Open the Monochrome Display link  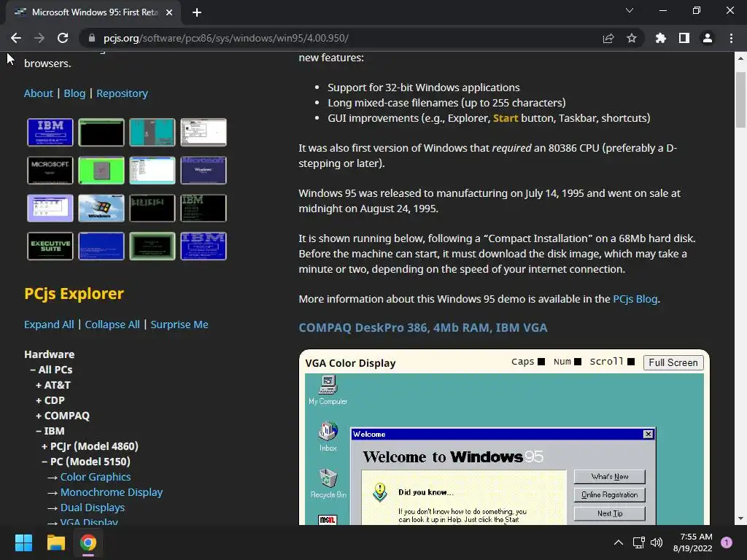coord(112,492)
